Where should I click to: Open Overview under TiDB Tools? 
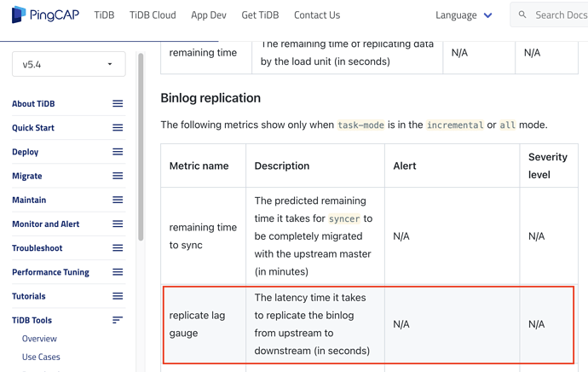39,339
